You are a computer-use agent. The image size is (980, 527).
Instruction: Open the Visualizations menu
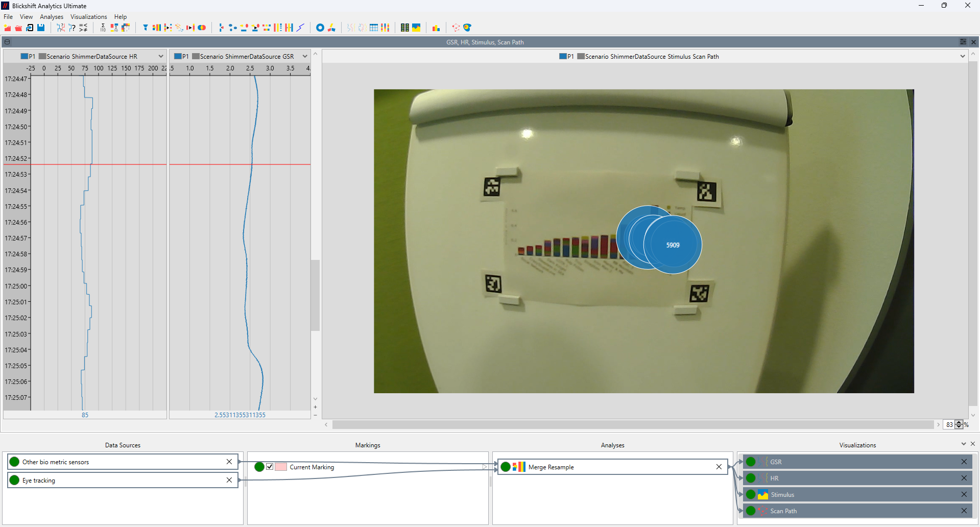click(x=88, y=17)
